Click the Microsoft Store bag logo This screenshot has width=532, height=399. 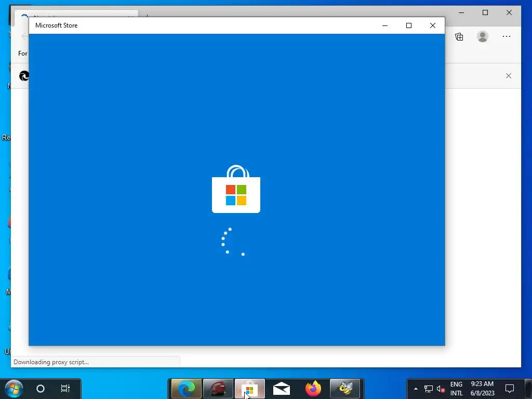236,189
